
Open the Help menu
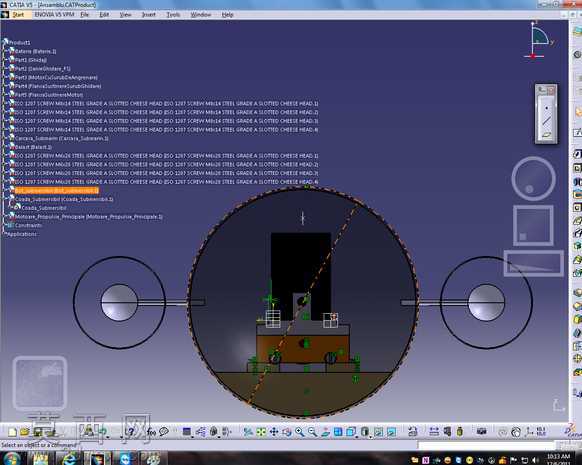(227, 15)
